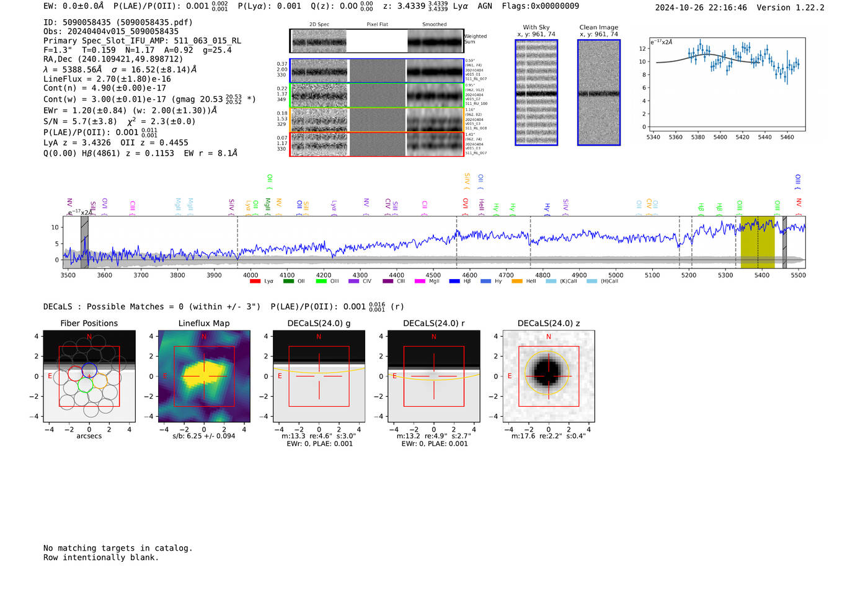Open the DECaLS(24.0) z cutout image

point(549,376)
